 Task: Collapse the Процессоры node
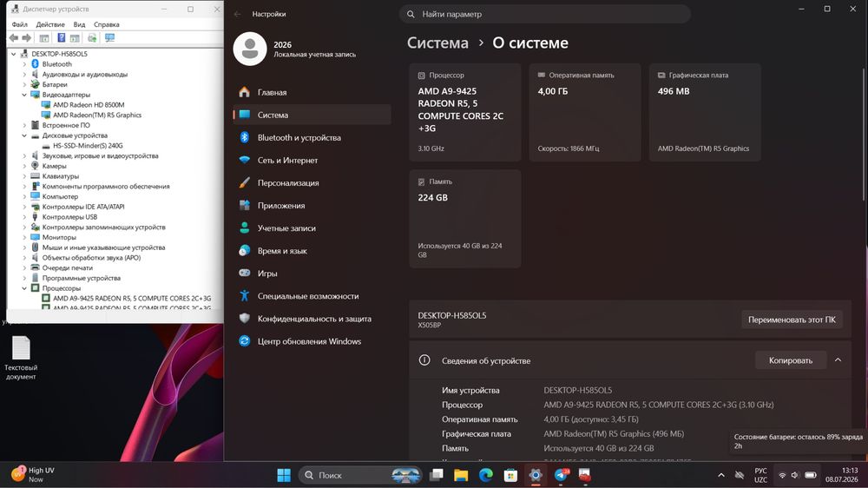point(24,288)
